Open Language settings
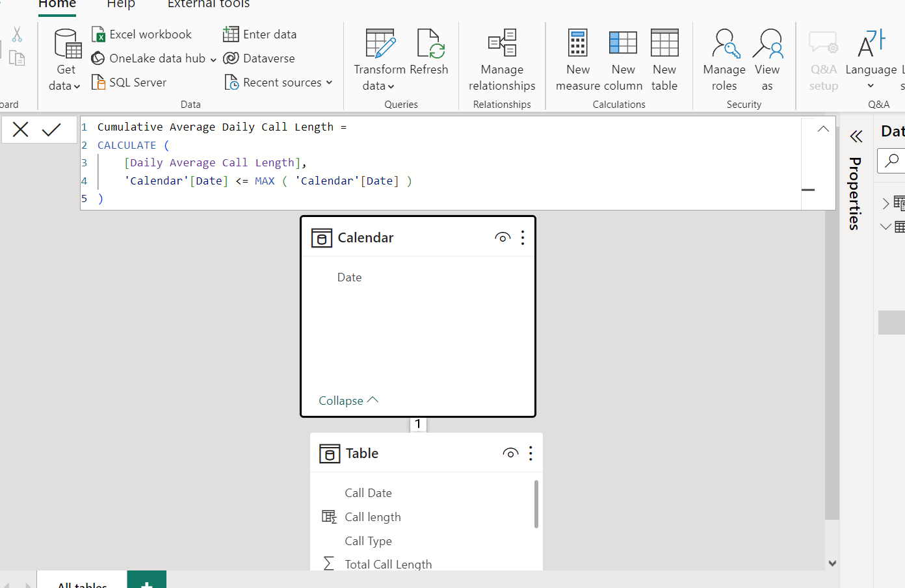 pyautogui.click(x=871, y=60)
